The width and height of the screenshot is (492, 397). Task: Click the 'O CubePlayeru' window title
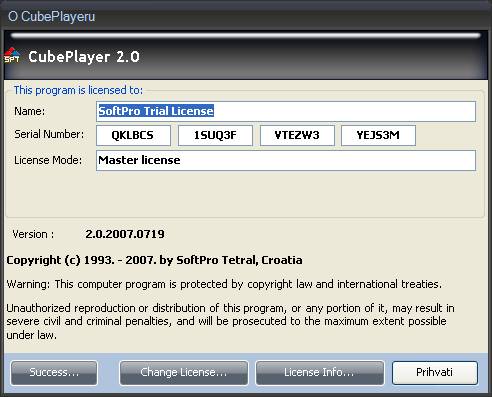(52, 16)
